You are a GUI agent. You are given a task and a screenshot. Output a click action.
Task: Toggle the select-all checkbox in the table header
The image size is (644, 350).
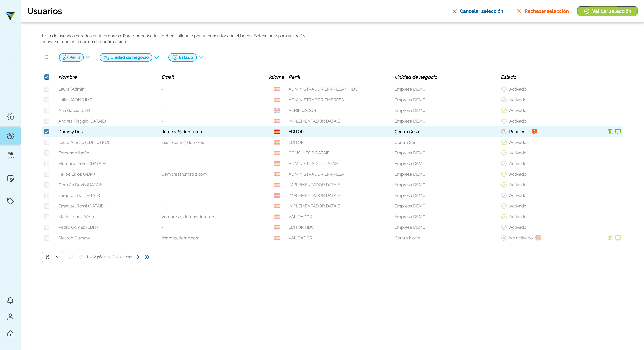tap(47, 77)
